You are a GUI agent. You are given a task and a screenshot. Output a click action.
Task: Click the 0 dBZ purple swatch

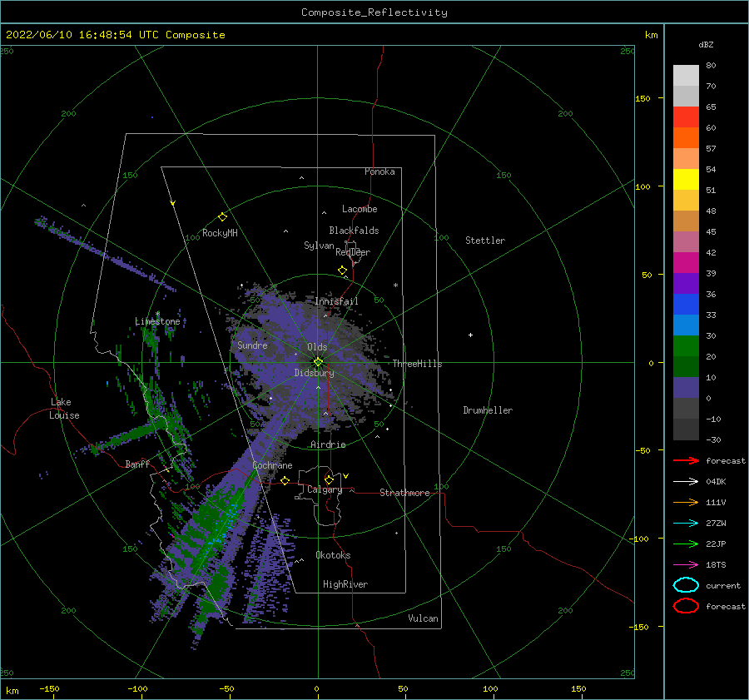coord(686,388)
